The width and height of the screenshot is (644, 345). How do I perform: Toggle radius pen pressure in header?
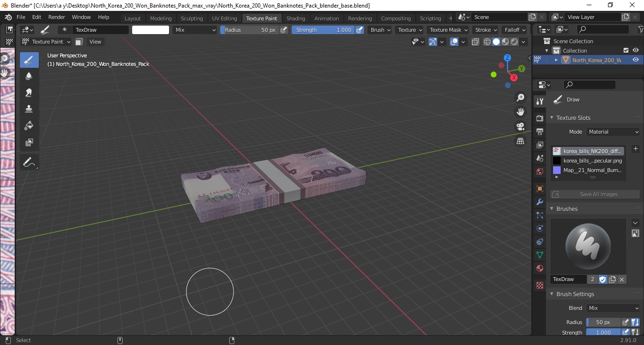[x=284, y=30]
